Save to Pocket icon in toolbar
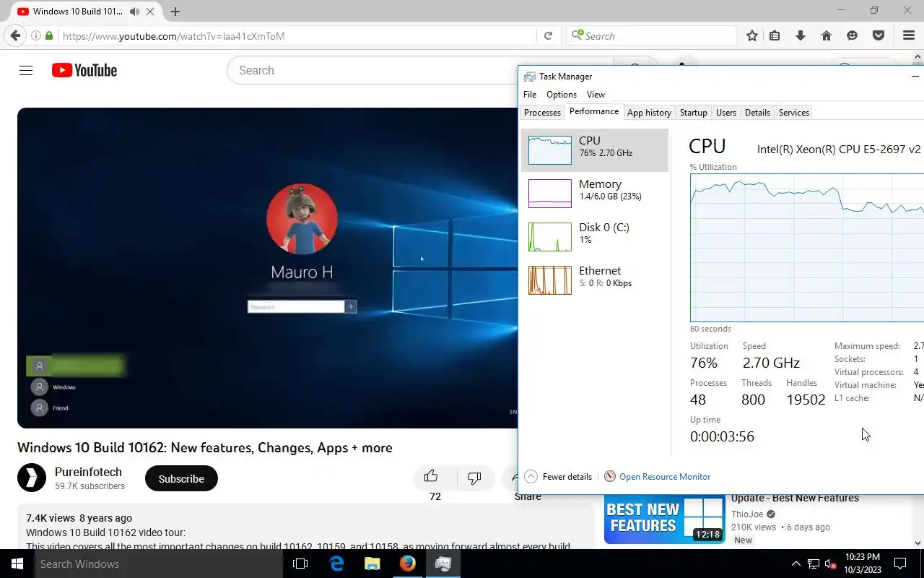 (879, 35)
